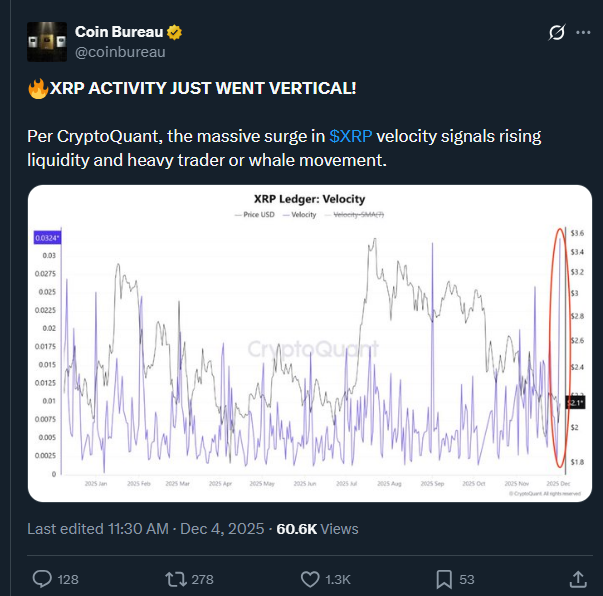Image resolution: width=603 pixels, height=596 pixels.
Task: Open the Grok explain-post icon
Action: pyautogui.click(x=558, y=33)
